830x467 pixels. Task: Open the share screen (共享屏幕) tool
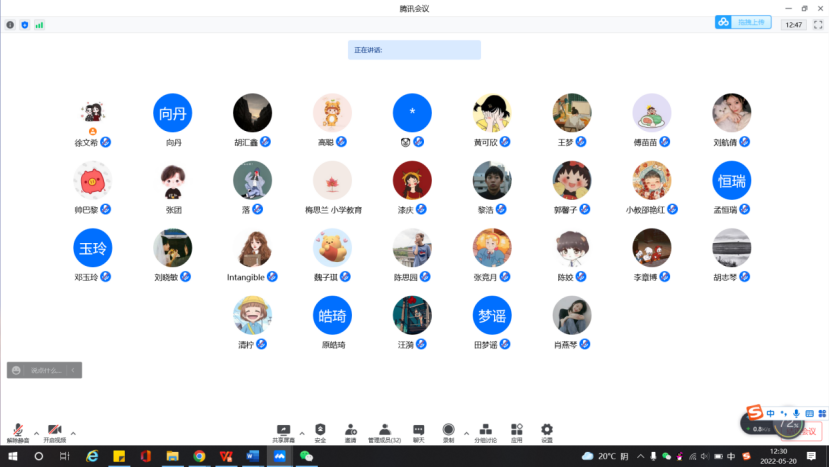pyautogui.click(x=283, y=431)
